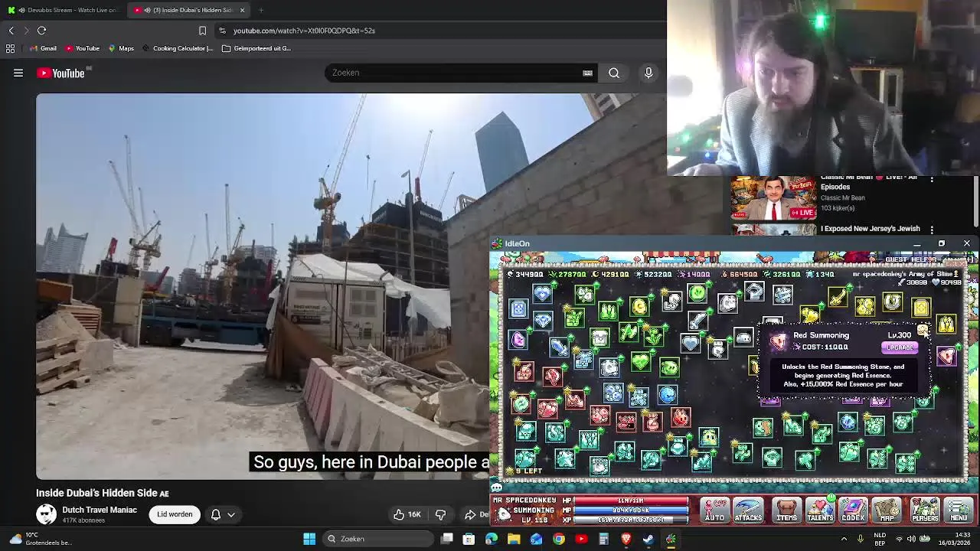Select the red slime summoning upgrade
Screen dimensions: 980x551
tap(681, 418)
